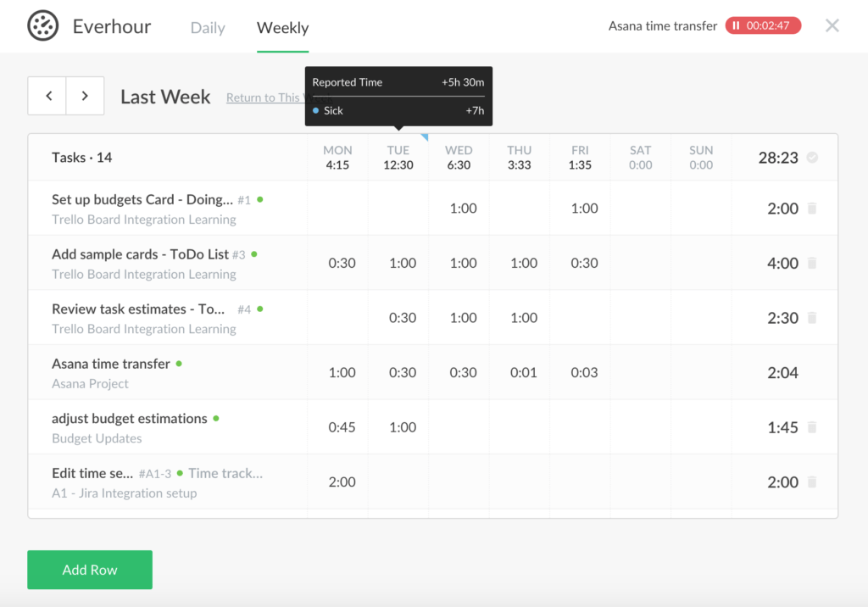The image size is (868, 607).
Task: Click blue time-off marker on Tuesday column
Action: point(425,136)
